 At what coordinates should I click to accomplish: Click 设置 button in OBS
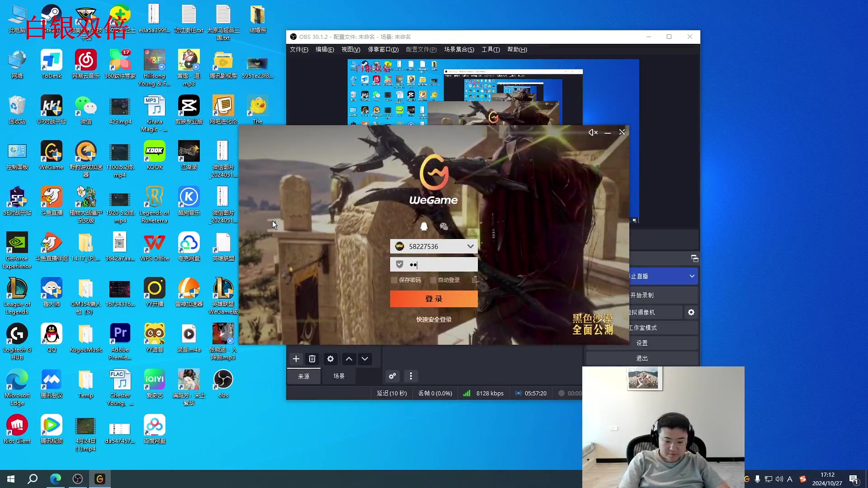coord(642,343)
